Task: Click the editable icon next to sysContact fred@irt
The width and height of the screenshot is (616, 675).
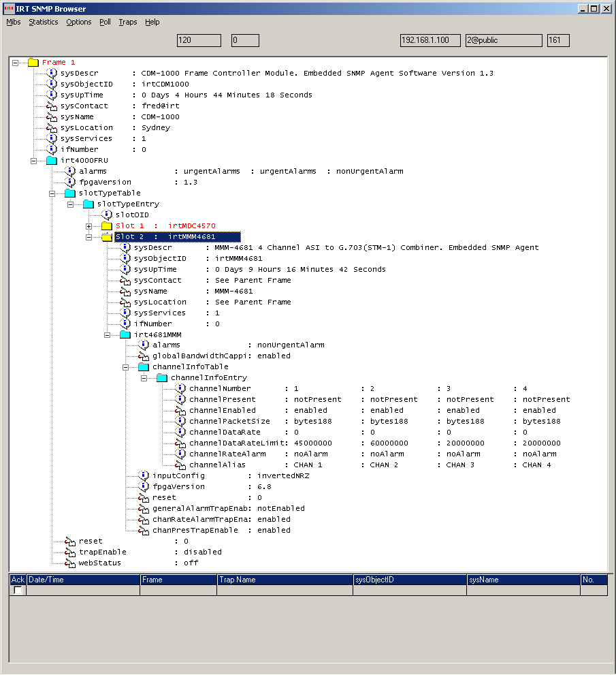Action: (x=52, y=106)
